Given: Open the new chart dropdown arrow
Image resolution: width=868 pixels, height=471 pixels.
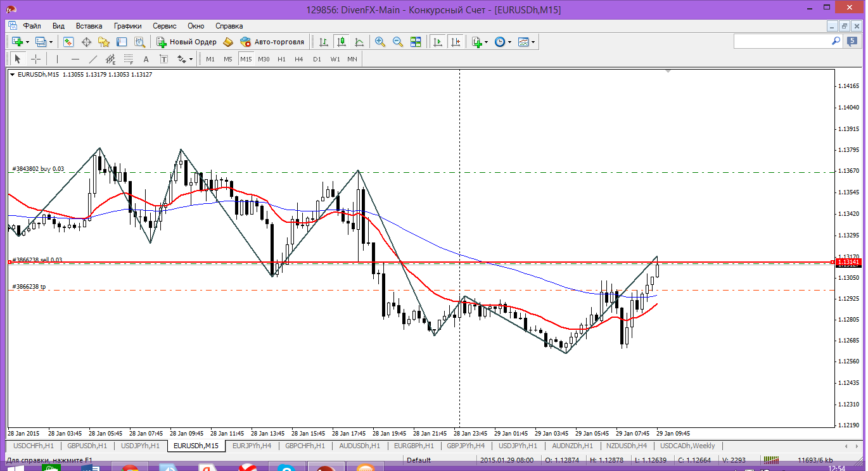Looking at the screenshot, I should pyautogui.click(x=27, y=42).
